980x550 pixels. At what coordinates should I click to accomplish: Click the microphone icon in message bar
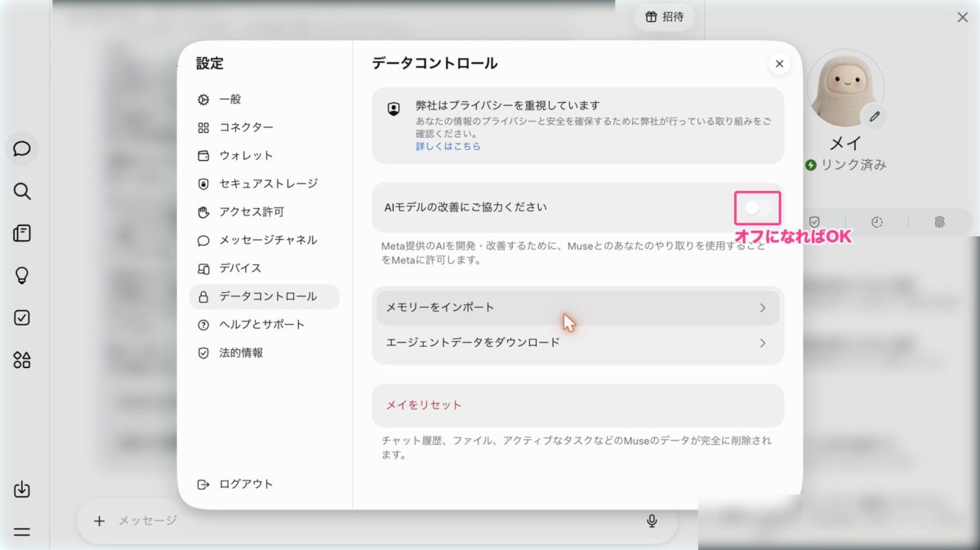pyautogui.click(x=652, y=521)
